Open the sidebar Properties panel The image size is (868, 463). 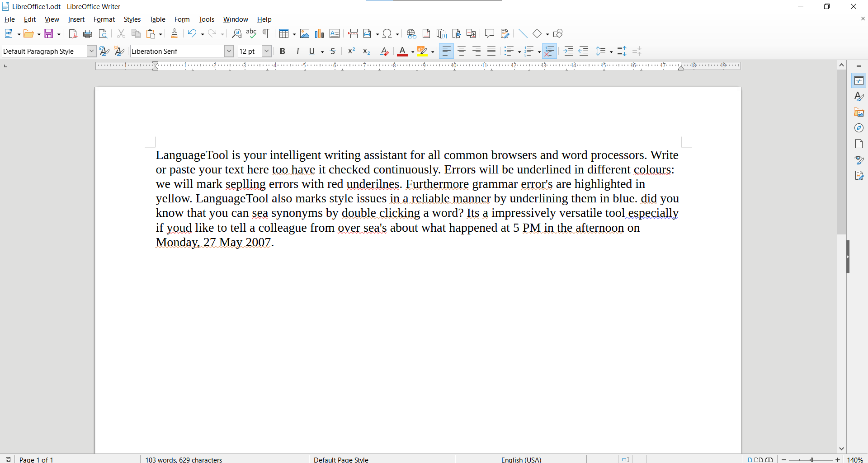click(859, 81)
